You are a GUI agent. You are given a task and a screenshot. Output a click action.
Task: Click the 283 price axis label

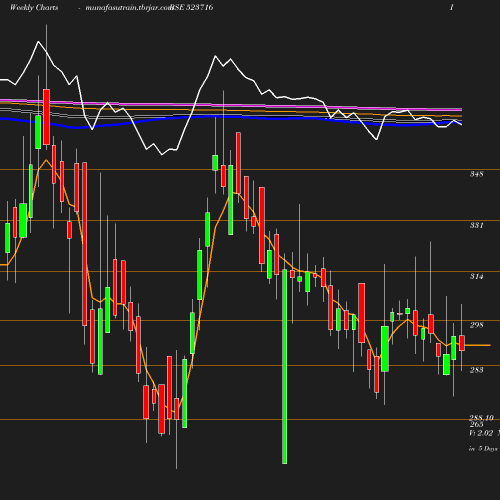[476, 370]
